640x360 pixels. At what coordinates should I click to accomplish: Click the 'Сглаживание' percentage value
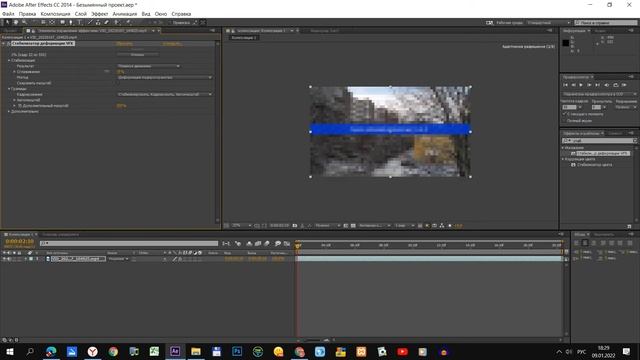120,71
